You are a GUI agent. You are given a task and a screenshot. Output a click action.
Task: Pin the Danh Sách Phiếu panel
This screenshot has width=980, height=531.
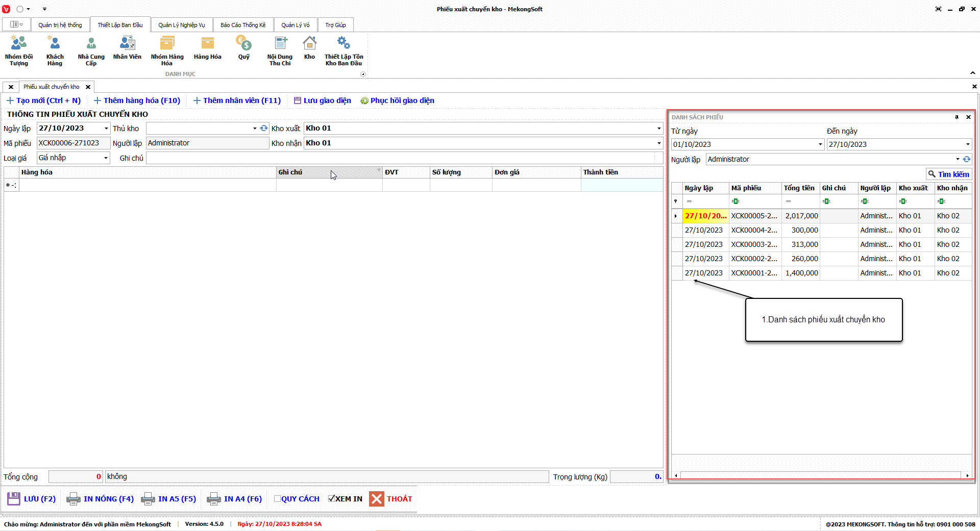[957, 117]
